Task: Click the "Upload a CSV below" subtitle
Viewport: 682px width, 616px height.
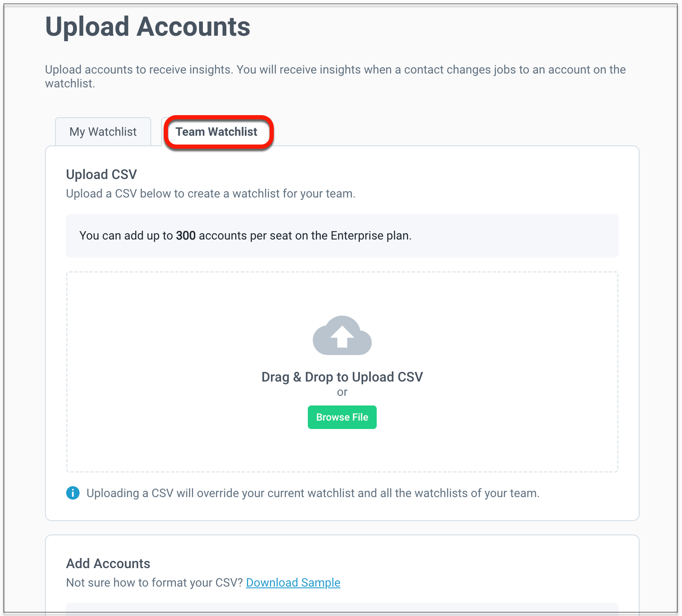Action: [x=211, y=194]
